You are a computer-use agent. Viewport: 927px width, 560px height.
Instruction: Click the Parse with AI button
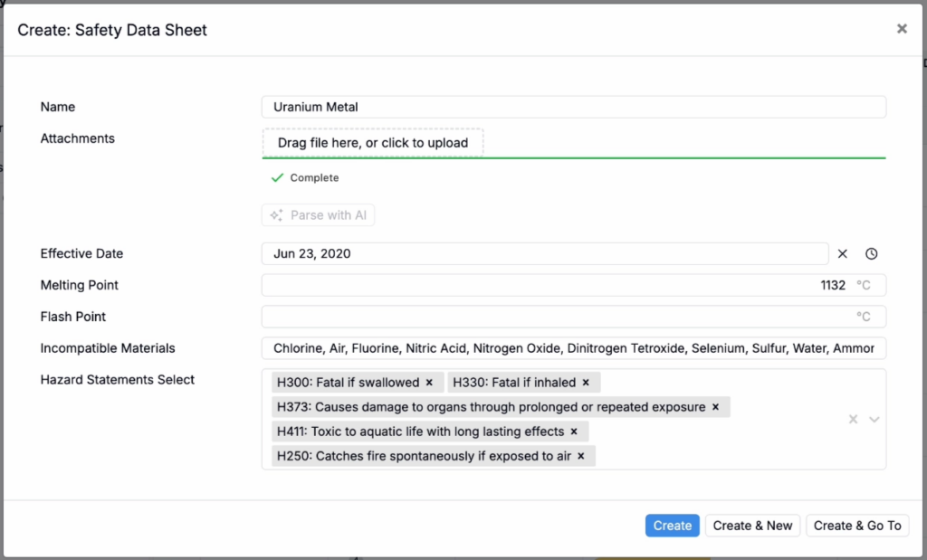pos(318,215)
